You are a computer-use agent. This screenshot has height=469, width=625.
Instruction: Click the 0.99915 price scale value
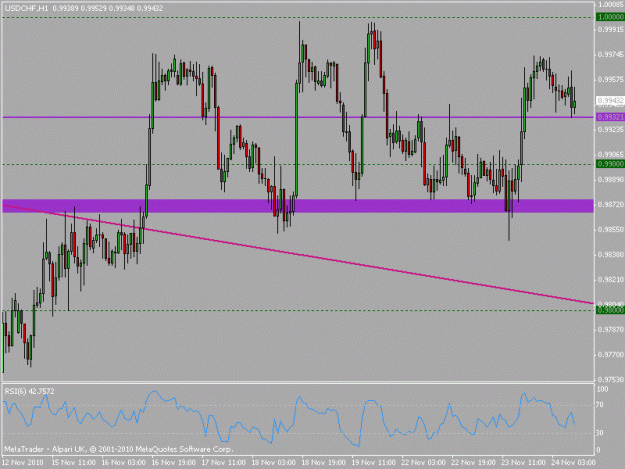point(610,30)
